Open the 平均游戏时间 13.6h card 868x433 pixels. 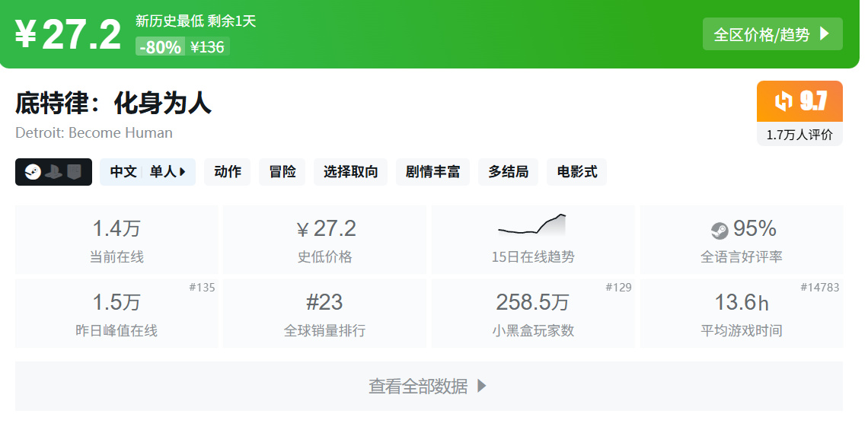(x=742, y=313)
